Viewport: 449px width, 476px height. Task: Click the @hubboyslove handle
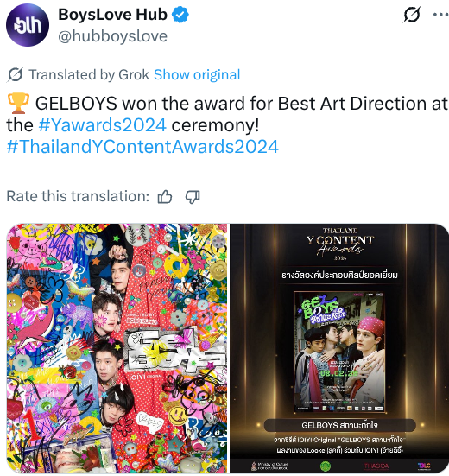coord(112,36)
